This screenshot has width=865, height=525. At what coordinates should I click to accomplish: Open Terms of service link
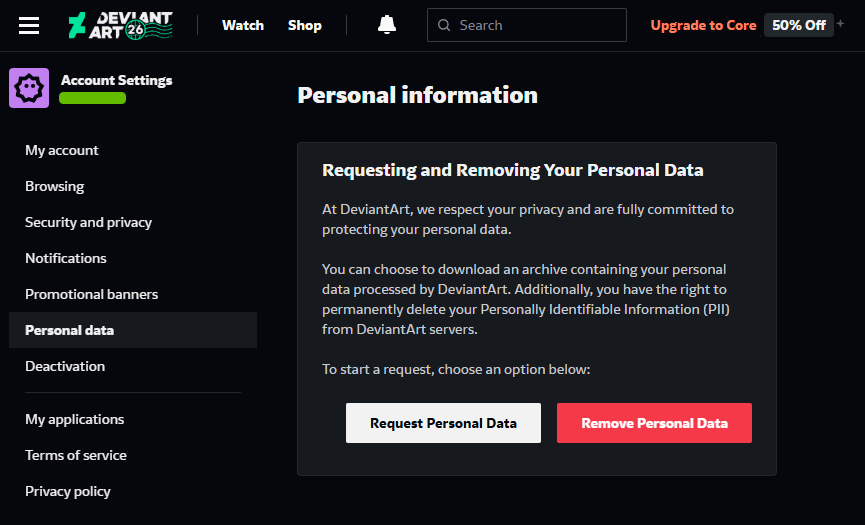pos(76,455)
